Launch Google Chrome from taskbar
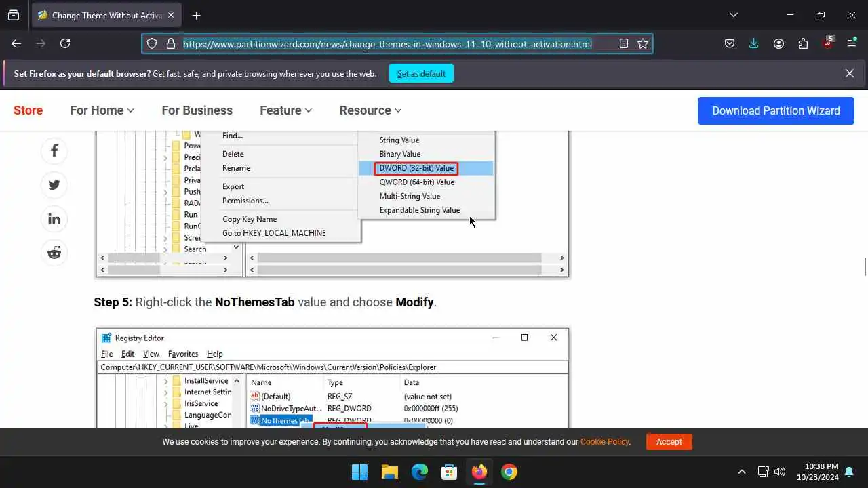The height and width of the screenshot is (488, 868). 509,472
